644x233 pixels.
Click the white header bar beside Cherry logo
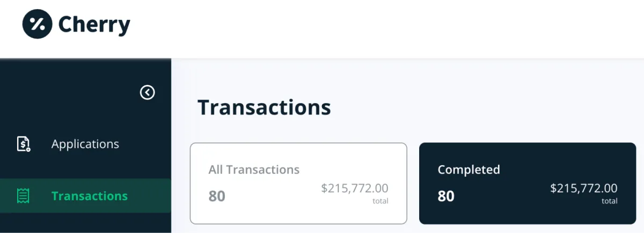coord(386,27)
